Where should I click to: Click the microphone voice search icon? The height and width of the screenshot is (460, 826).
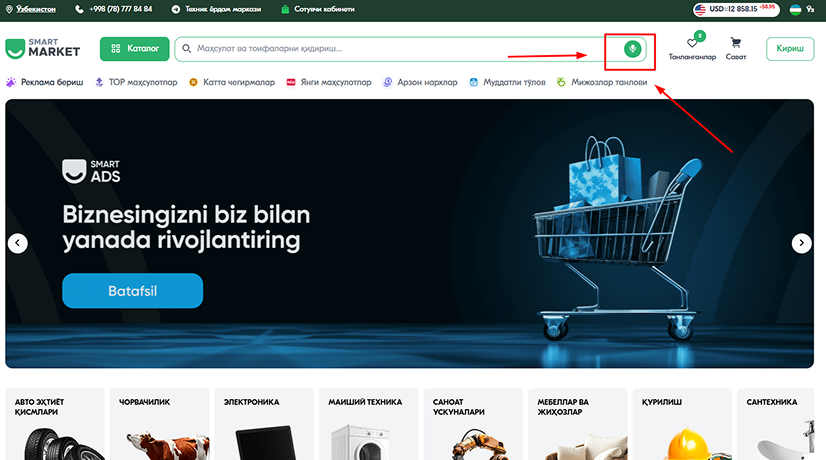pos(632,49)
